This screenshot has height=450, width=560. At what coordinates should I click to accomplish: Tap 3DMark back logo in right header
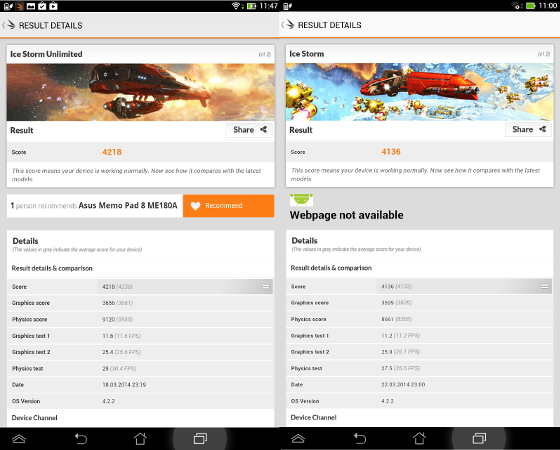coord(288,25)
